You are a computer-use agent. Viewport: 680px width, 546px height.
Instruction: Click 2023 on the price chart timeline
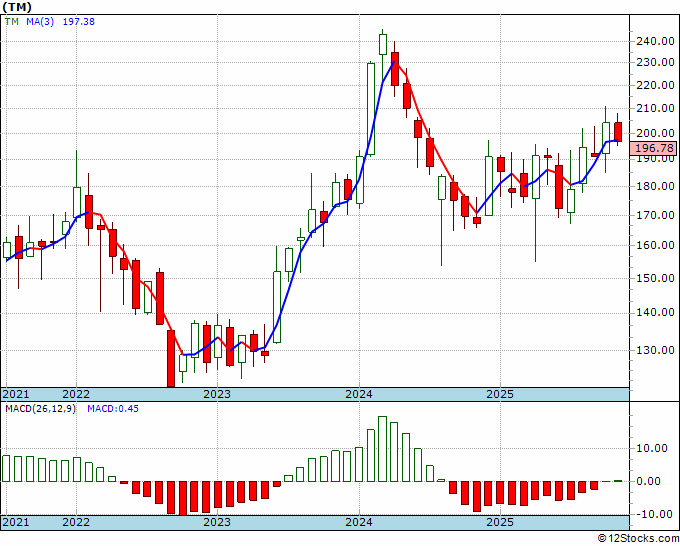pos(217,394)
